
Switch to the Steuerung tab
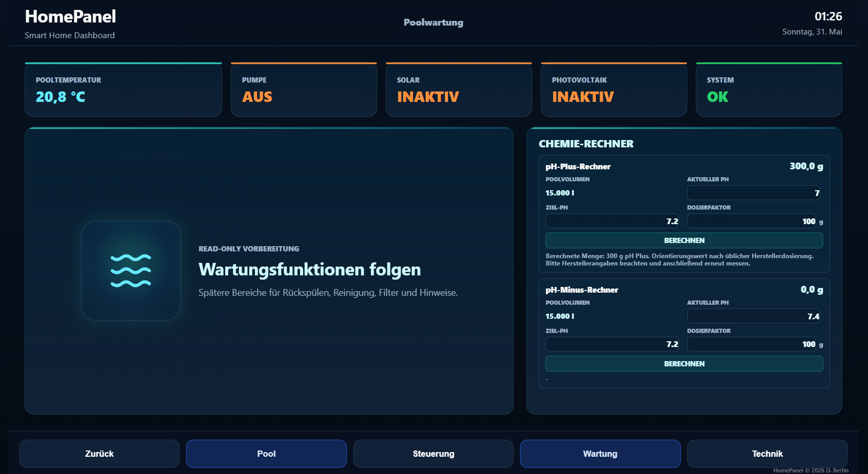tap(433, 454)
